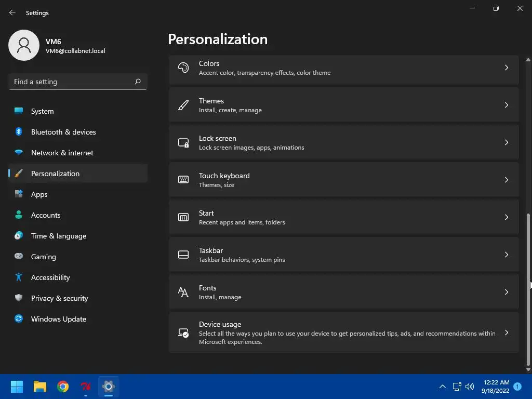Expand the Themes chevron arrow
The width and height of the screenshot is (532, 399).
point(506,105)
